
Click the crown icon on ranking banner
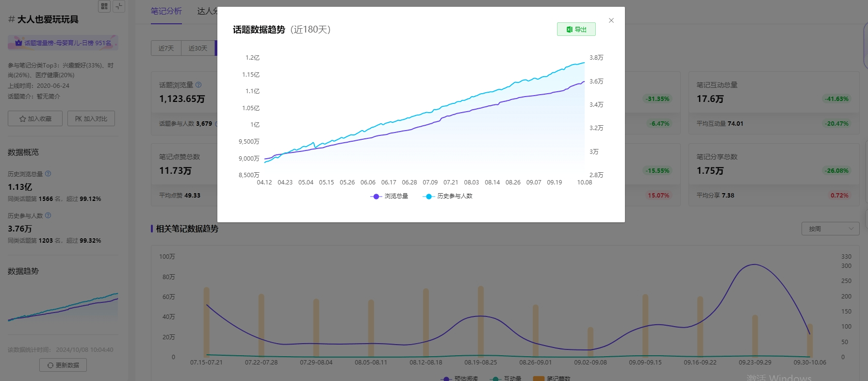(18, 43)
